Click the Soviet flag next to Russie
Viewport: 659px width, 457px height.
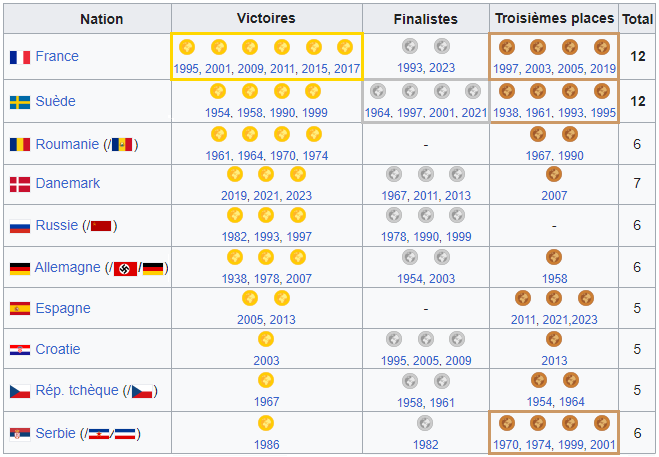101,226
